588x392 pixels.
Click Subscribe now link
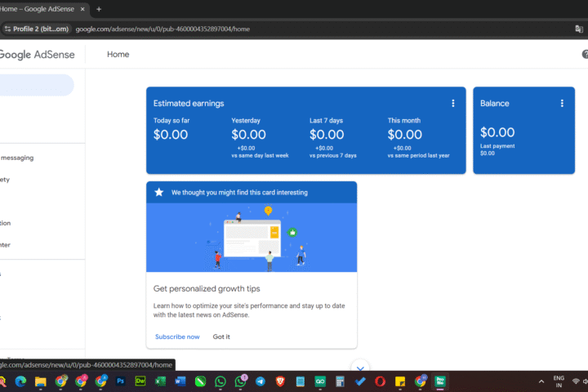pyautogui.click(x=177, y=336)
